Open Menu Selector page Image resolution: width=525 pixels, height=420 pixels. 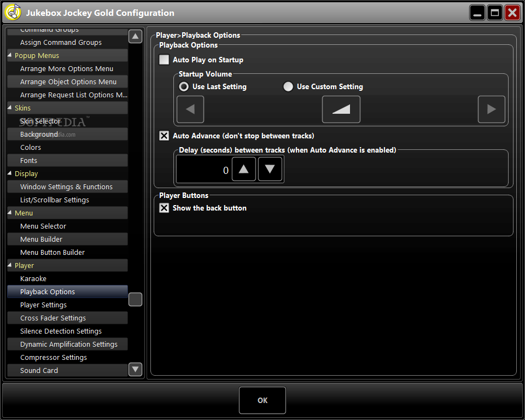point(67,226)
